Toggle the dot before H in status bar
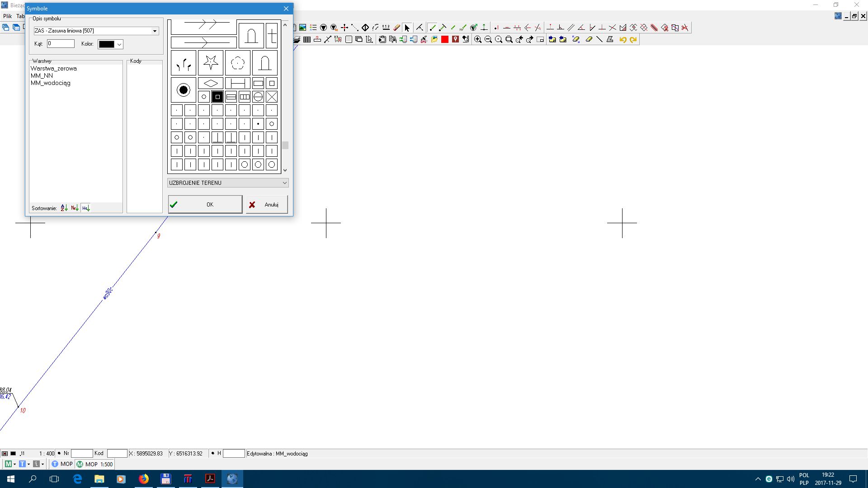The width and height of the screenshot is (868, 488). pyautogui.click(x=212, y=453)
